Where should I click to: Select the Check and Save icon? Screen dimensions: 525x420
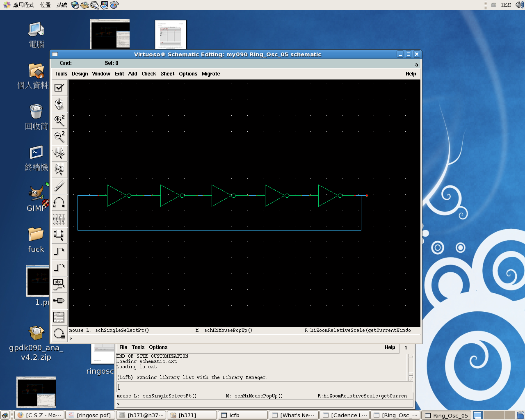point(59,87)
